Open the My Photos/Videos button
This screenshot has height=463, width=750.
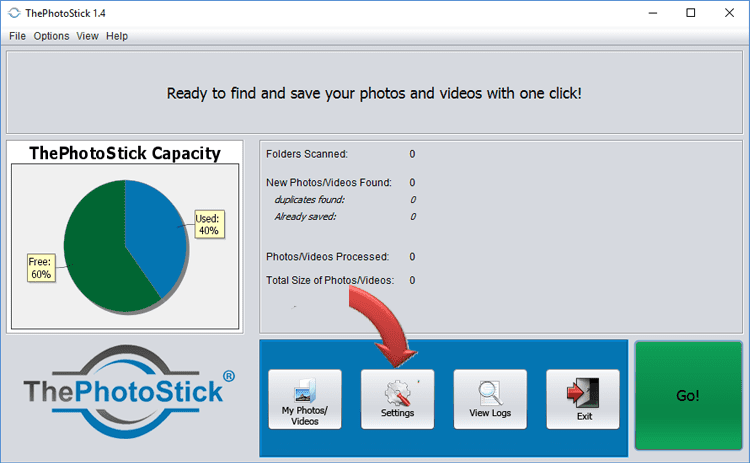305,399
